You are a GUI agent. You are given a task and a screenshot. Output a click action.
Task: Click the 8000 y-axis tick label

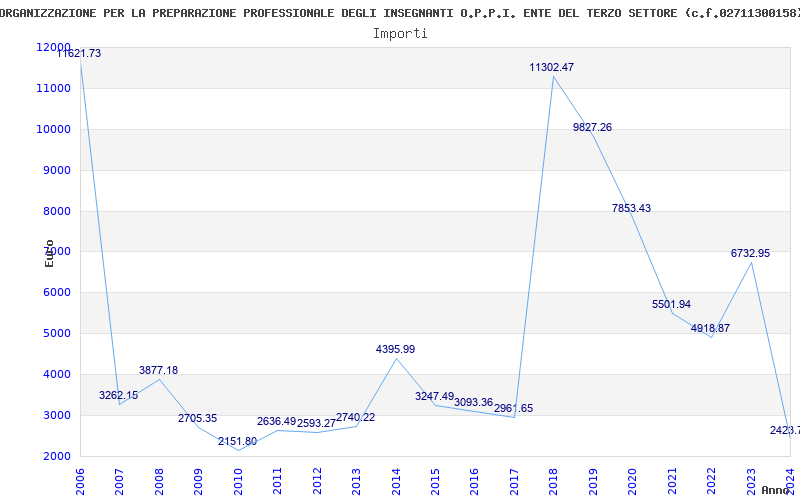[56, 211]
